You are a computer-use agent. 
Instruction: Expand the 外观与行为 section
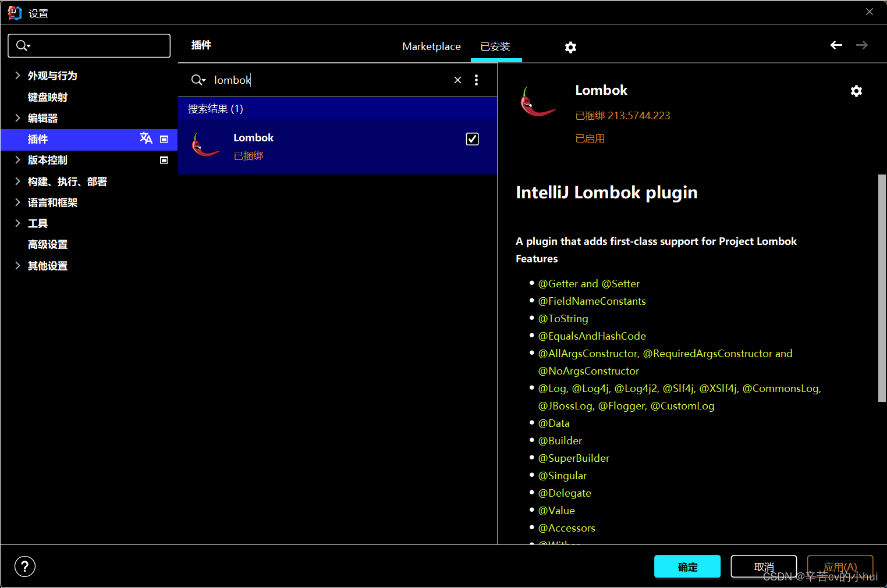17,76
